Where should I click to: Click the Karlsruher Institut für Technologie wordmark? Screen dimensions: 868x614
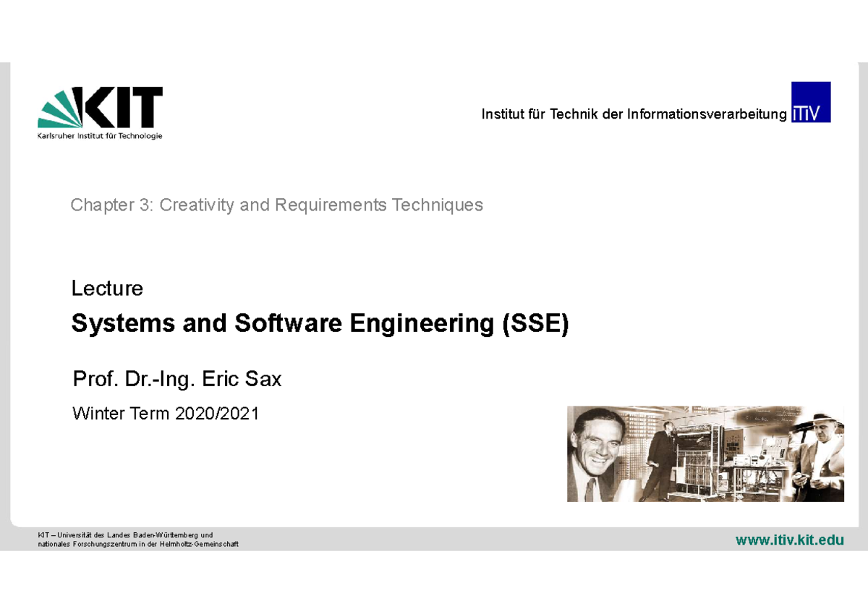(100, 135)
